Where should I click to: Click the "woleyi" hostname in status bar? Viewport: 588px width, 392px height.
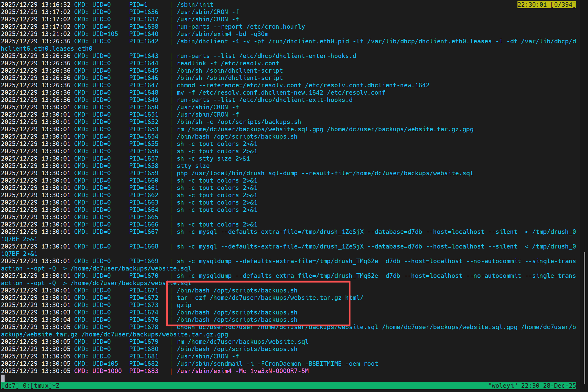(x=503, y=386)
